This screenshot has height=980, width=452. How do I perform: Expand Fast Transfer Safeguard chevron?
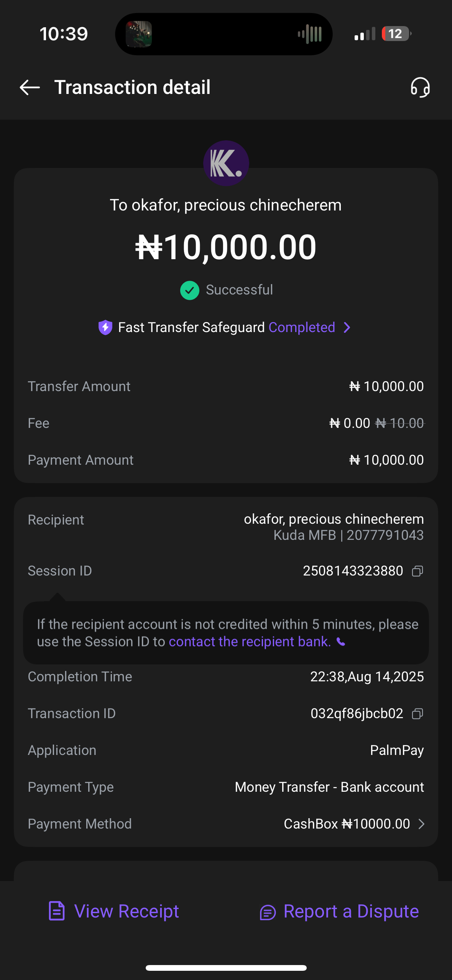[x=347, y=327]
